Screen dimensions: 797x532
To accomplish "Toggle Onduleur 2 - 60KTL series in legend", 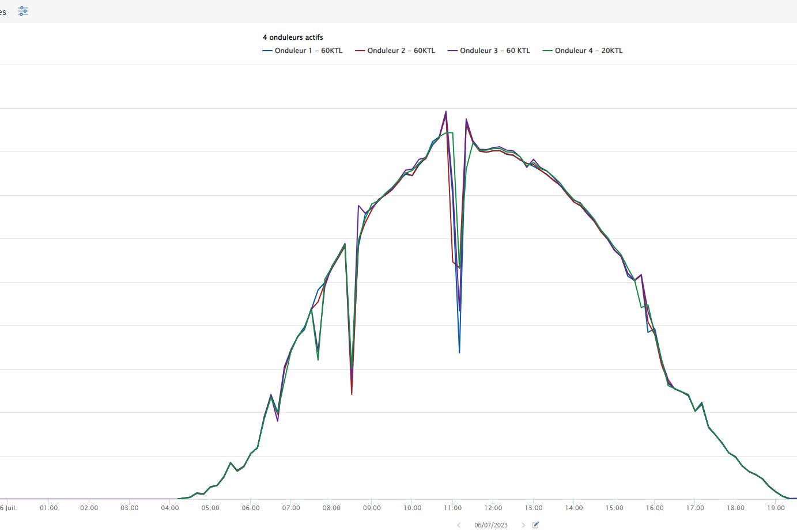I will (x=395, y=51).
